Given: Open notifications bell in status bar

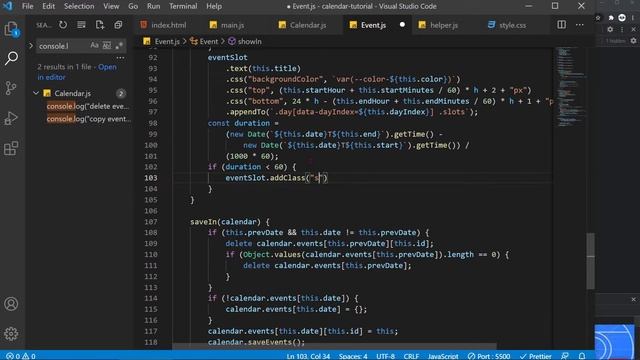Looking at the screenshot, I should tap(582, 356).
